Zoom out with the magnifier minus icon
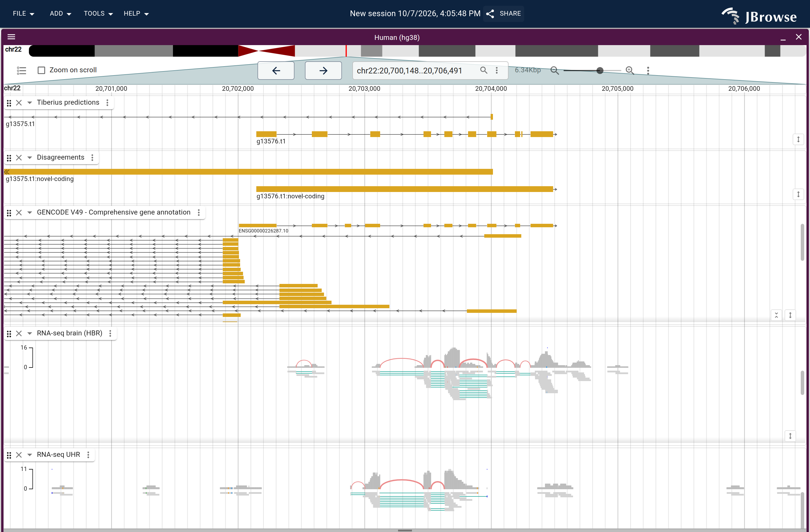This screenshot has height=532, width=810. pos(555,71)
